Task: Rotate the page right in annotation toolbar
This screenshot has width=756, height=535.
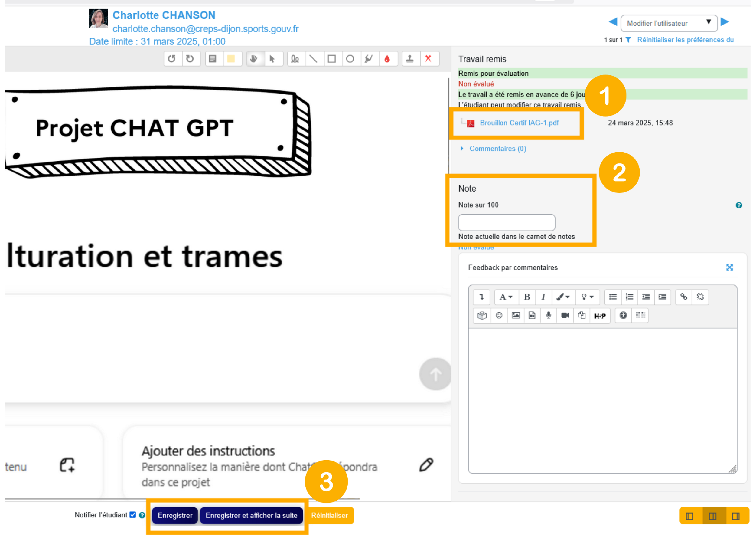Action: (190, 59)
